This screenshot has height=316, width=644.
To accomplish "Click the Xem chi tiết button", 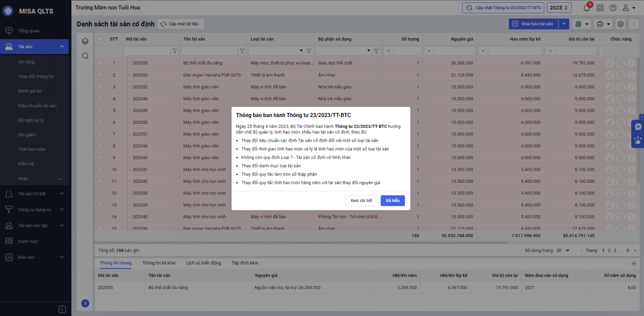I will pyautogui.click(x=361, y=201).
